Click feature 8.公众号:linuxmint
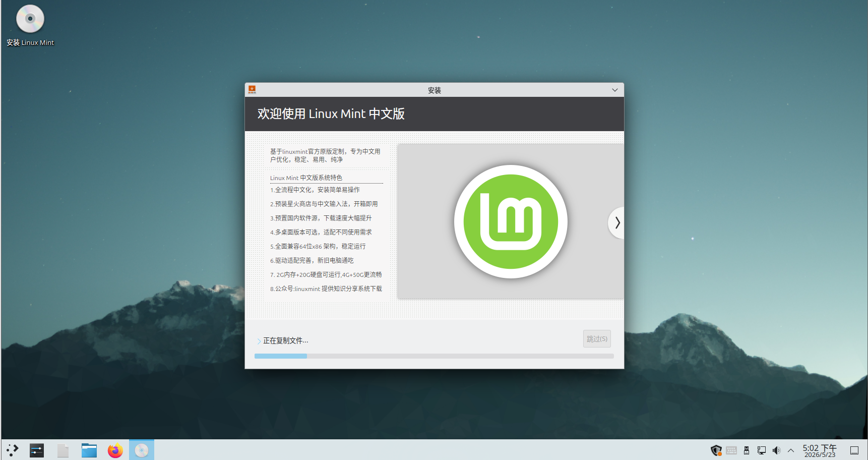Screen dimensions: 868x460 point(326,289)
